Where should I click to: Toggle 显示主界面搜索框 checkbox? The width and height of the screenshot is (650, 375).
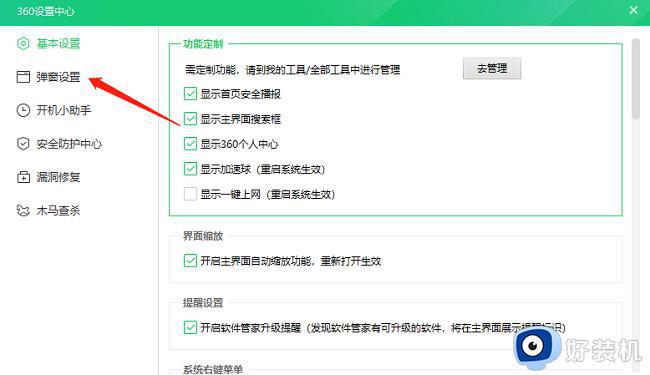(190, 119)
